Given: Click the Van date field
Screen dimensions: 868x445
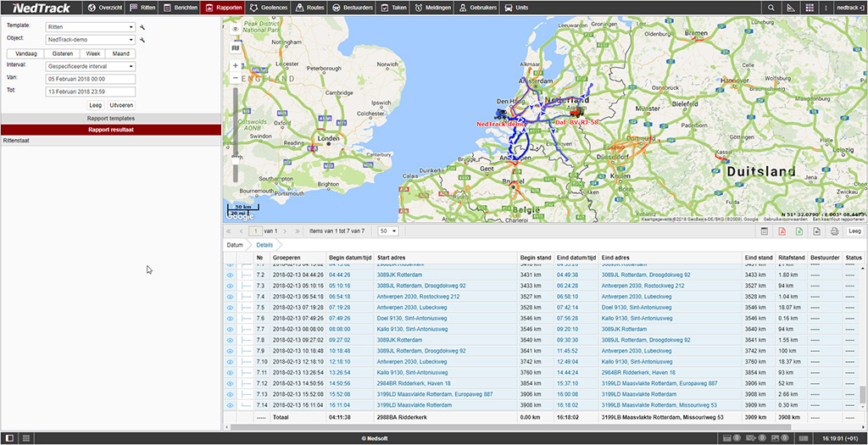Looking at the screenshot, I should click(x=91, y=79).
